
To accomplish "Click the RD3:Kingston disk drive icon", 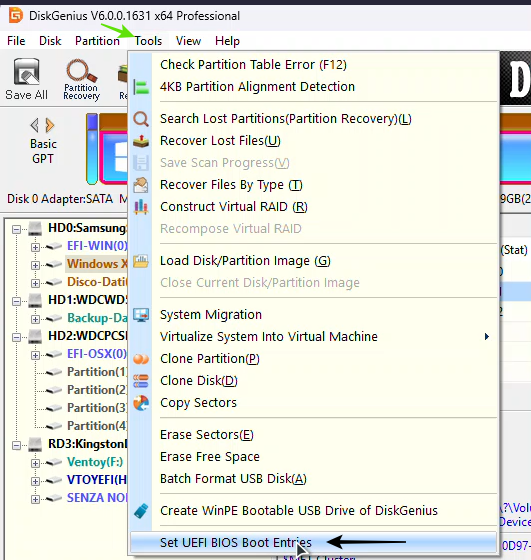I will (x=35, y=445).
